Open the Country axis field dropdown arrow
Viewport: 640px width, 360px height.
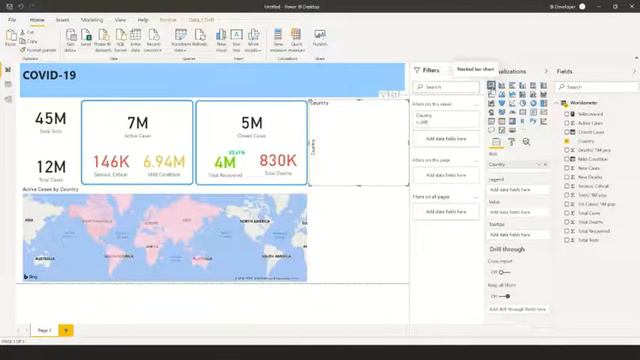(x=539, y=164)
